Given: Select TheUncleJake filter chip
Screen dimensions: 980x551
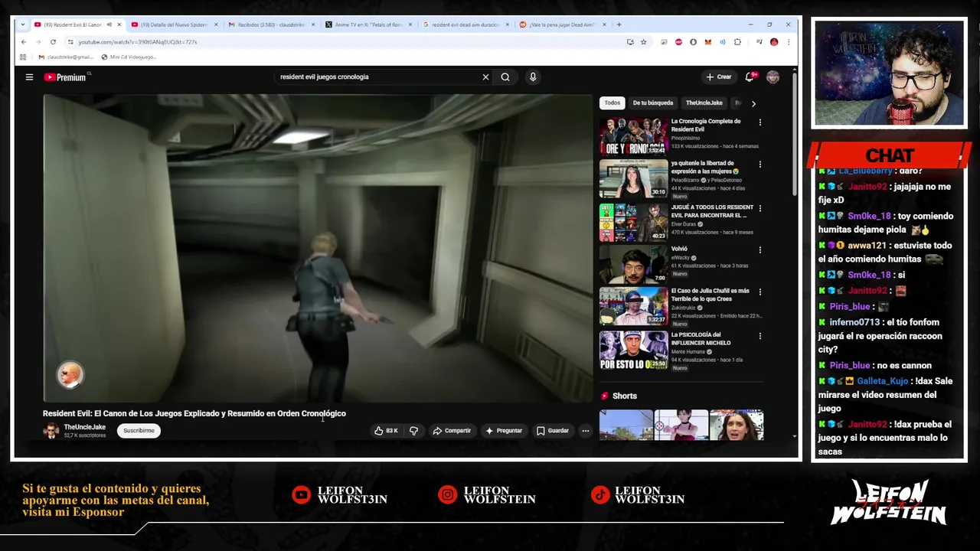Looking at the screenshot, I should coord(704,103).
